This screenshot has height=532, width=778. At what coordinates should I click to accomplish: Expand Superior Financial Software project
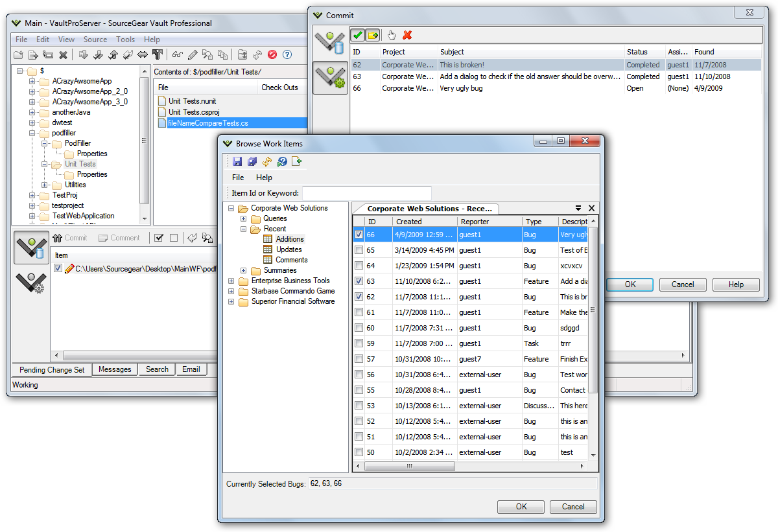click(231, 302)
